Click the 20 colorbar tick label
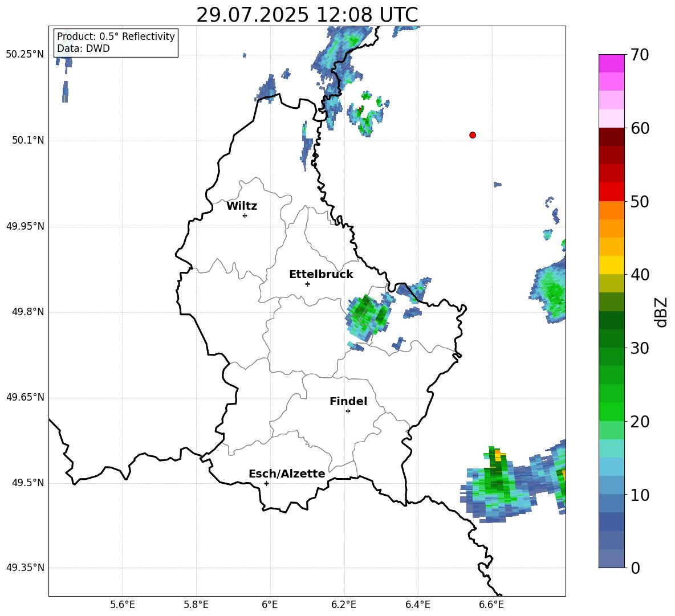The image size is (675, 616). [x=640, y=422]
